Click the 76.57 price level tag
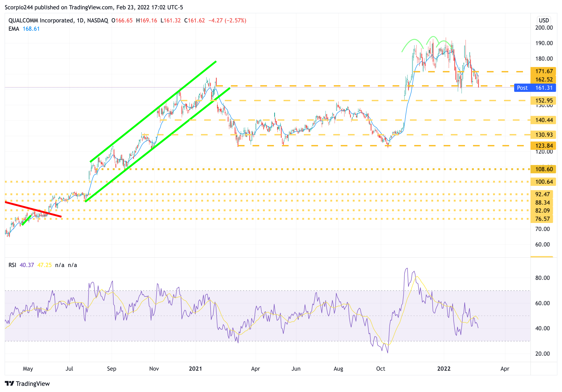Viewport: 562px width, 392px height. (x=542, y=219)
